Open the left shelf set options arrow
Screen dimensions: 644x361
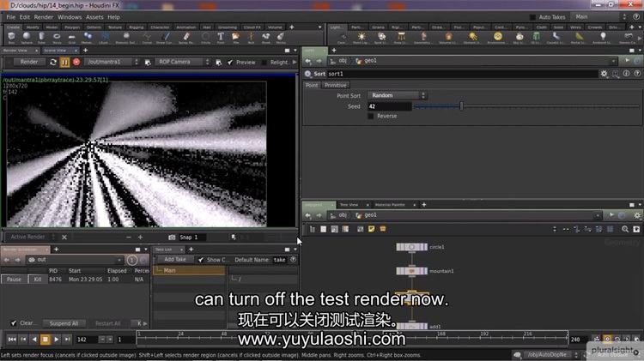click(x=320, y=27)
